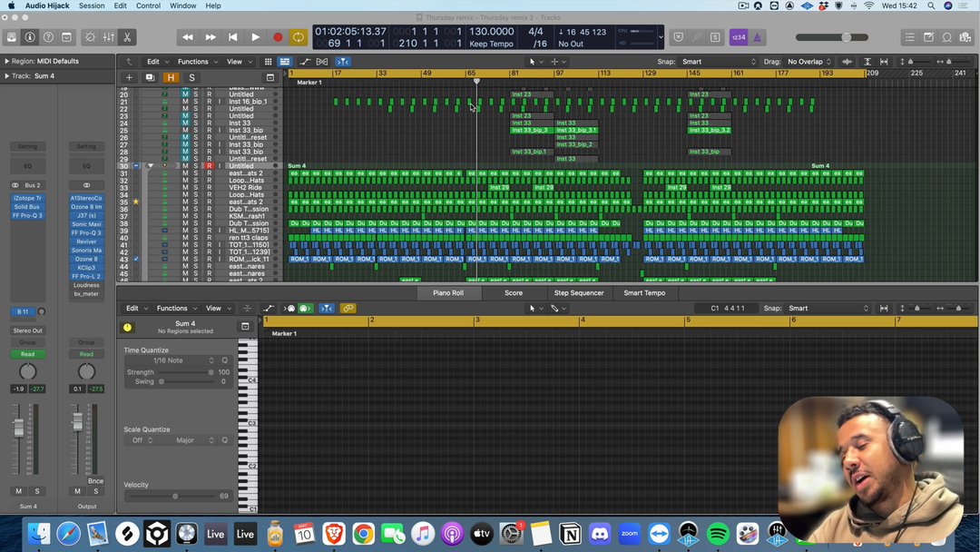This screenshot has height=552, width=980.
Task: Adjust the Velocity slider in Piano Roll
Action: 175,497
